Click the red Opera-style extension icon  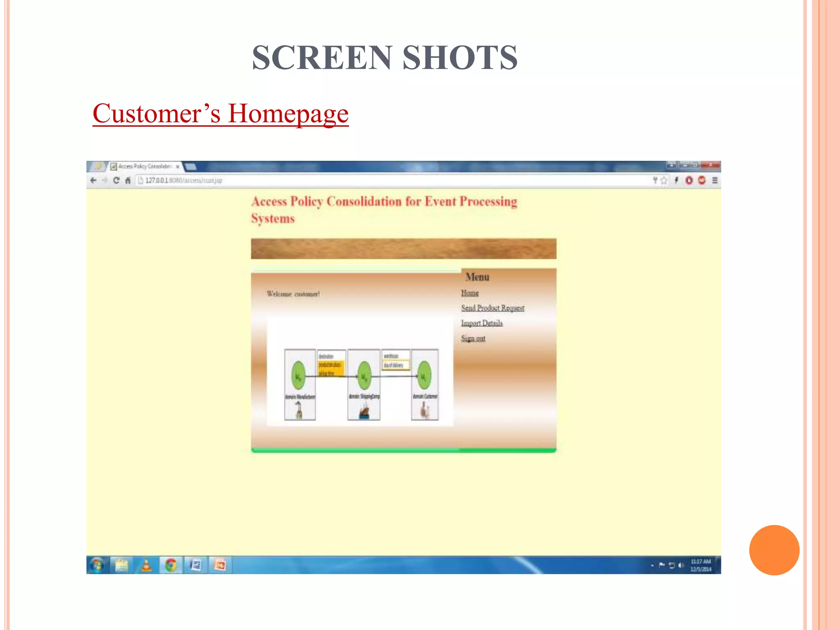(x=689, y=180)
